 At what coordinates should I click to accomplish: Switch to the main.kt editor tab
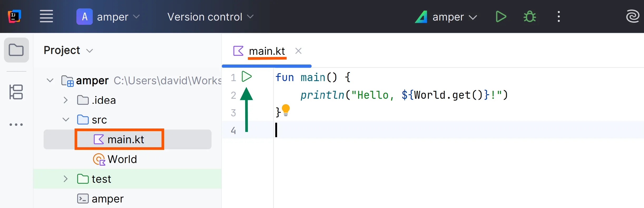click(267, 51)
